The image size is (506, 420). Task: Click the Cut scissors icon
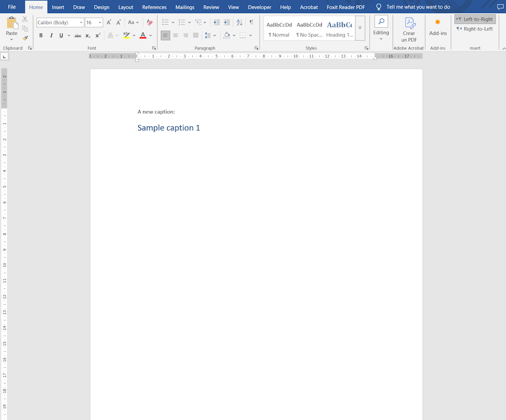pos(25,19)
